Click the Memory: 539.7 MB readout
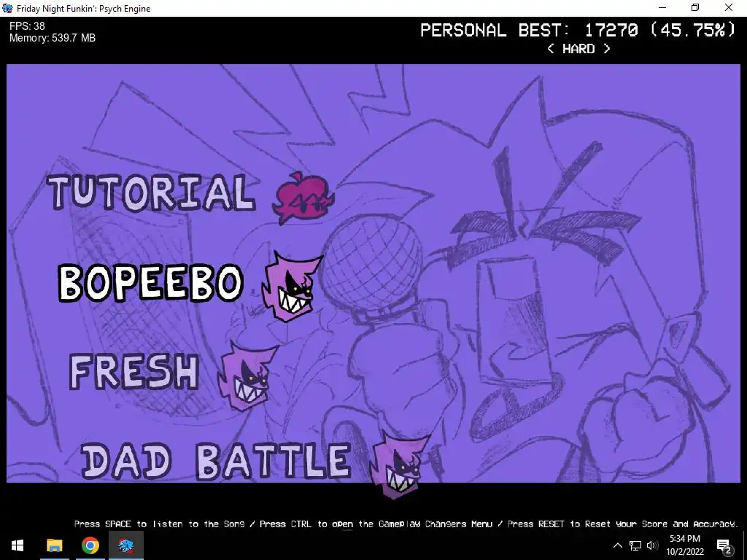Viewport: 747px width, 560px height. click(53, 38)
